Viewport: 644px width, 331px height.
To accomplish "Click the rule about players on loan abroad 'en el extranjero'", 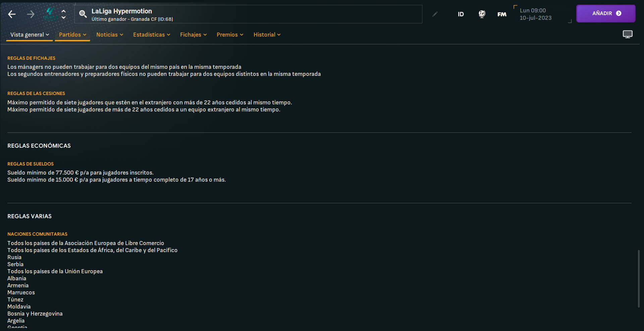I will click(x=150, y=102).
